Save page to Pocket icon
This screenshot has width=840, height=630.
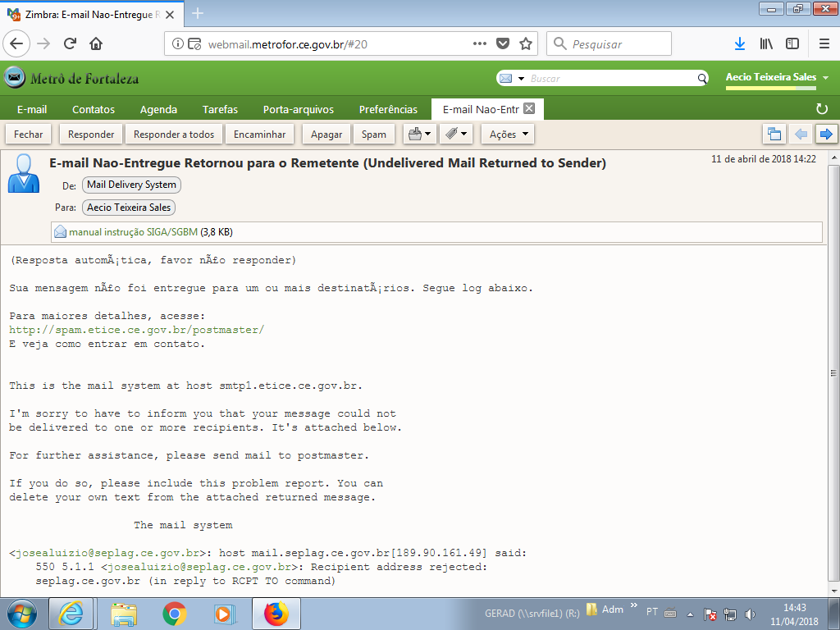(x=503, y=44)
